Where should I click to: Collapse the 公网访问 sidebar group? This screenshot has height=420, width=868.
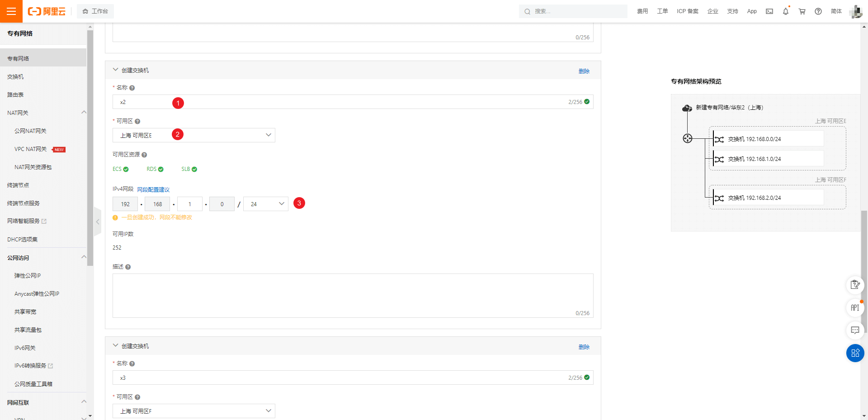84,257
